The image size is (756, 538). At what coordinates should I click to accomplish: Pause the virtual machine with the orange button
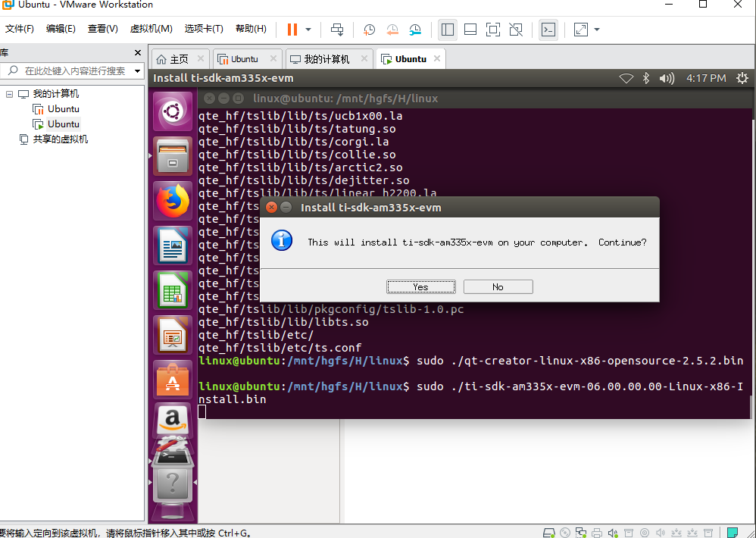[292, 30]
